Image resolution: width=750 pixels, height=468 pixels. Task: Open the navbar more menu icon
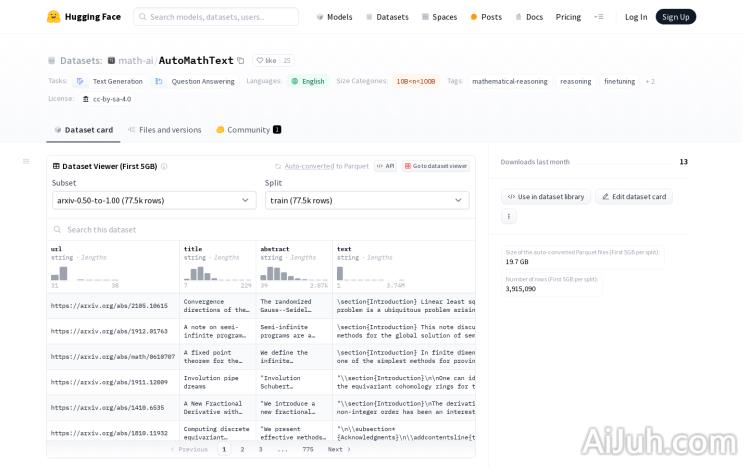[x=598, y=17]
